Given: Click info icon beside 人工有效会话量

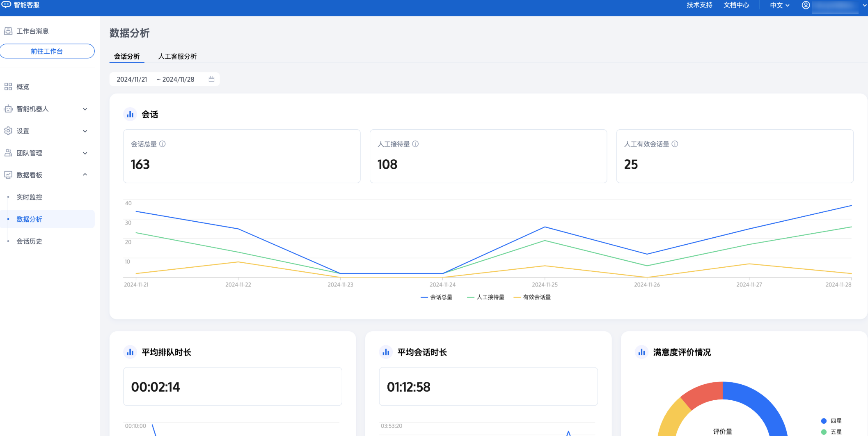Looking at the screenshot, I should [675, 144].
